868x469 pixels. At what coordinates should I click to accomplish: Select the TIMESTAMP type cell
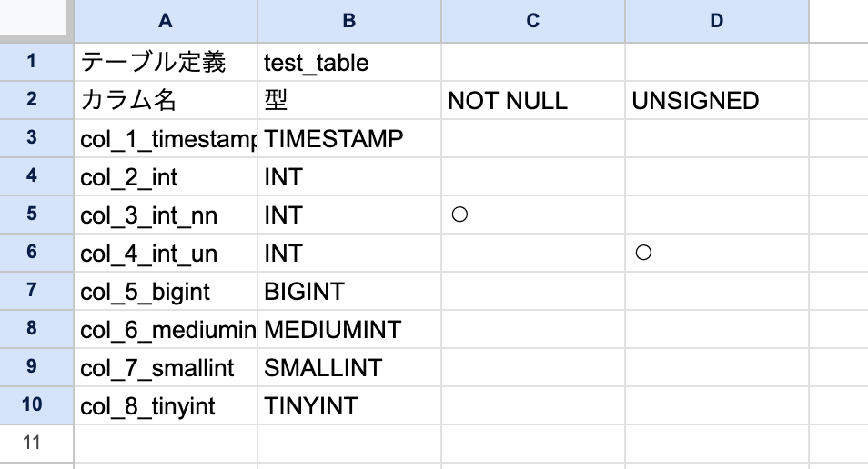click(349, 139)
